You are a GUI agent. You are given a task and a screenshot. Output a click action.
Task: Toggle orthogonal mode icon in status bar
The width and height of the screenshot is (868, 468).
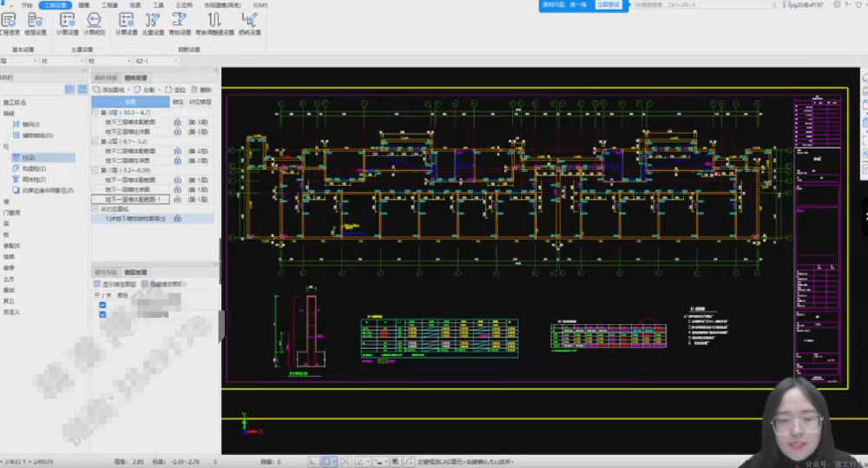[x=313, y=461]
